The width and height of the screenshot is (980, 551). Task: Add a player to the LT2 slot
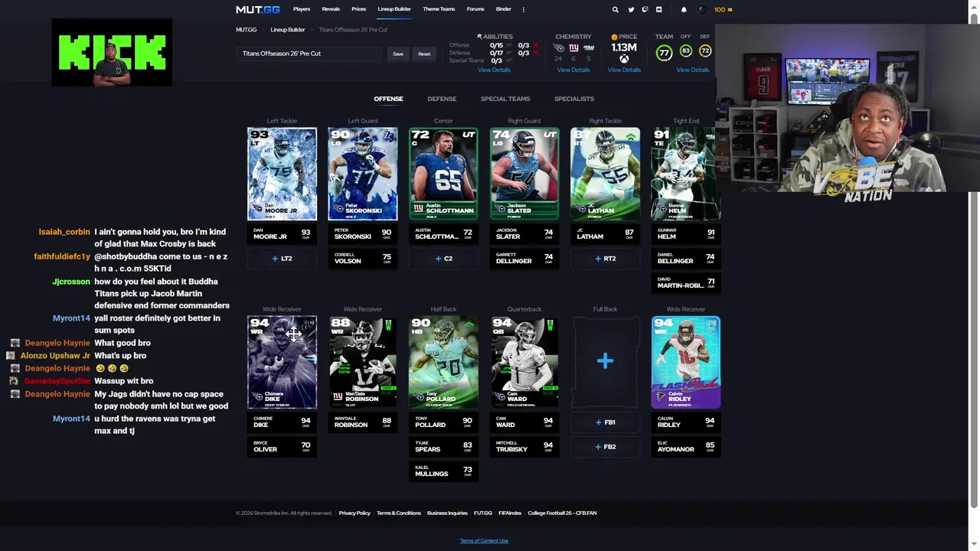(x=282, y=259)
